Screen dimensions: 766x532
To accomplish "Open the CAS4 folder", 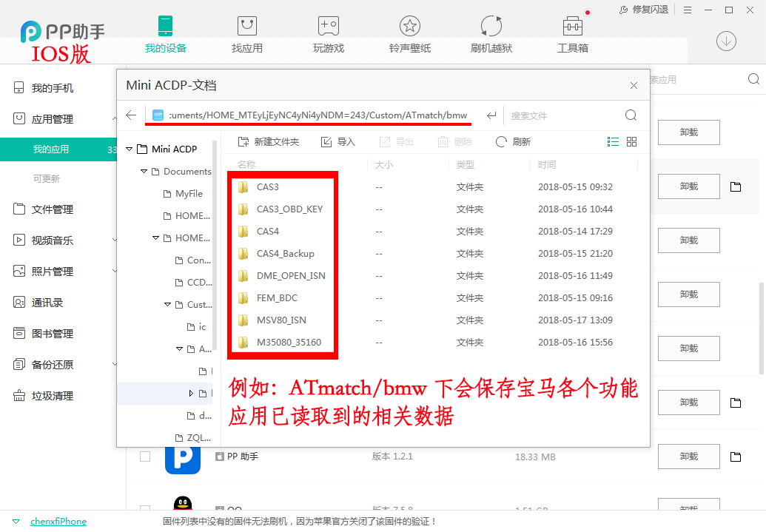I will pyautogui.click(x=258, y=231).
